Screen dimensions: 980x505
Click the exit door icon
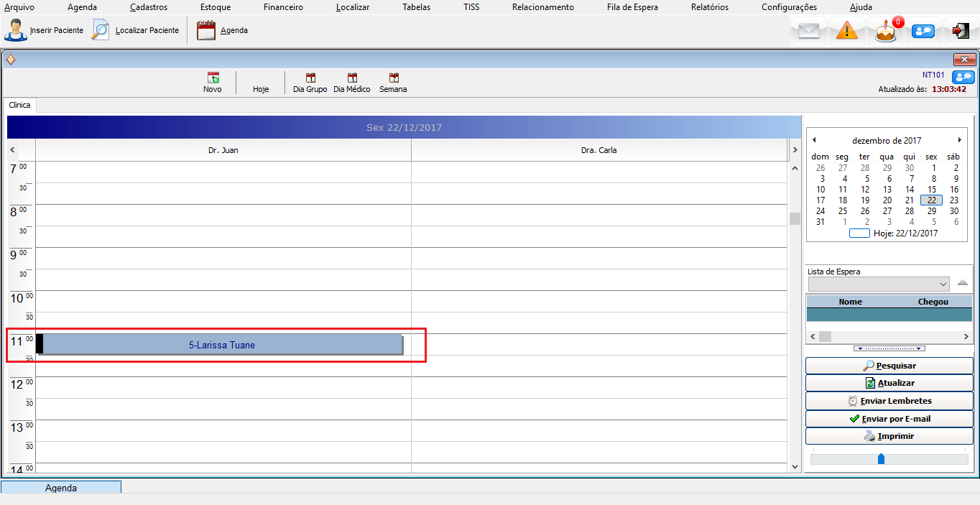tap(961, 31)
